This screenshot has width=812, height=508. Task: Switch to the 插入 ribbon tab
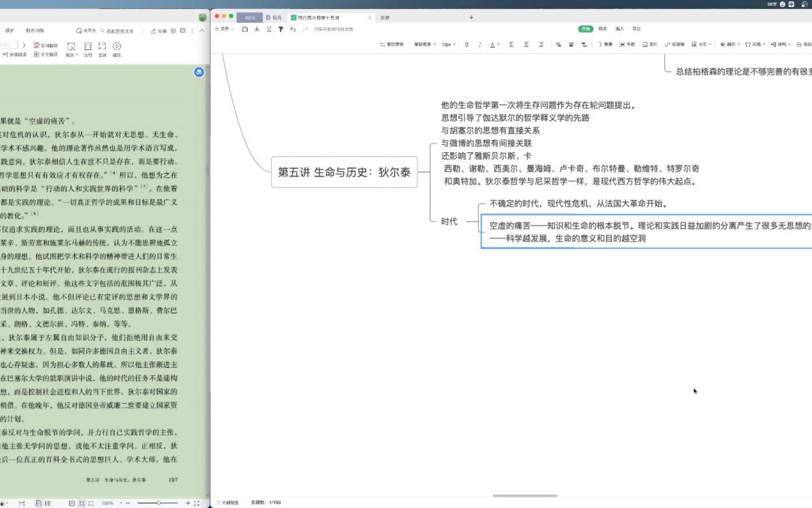pos(619,29)
